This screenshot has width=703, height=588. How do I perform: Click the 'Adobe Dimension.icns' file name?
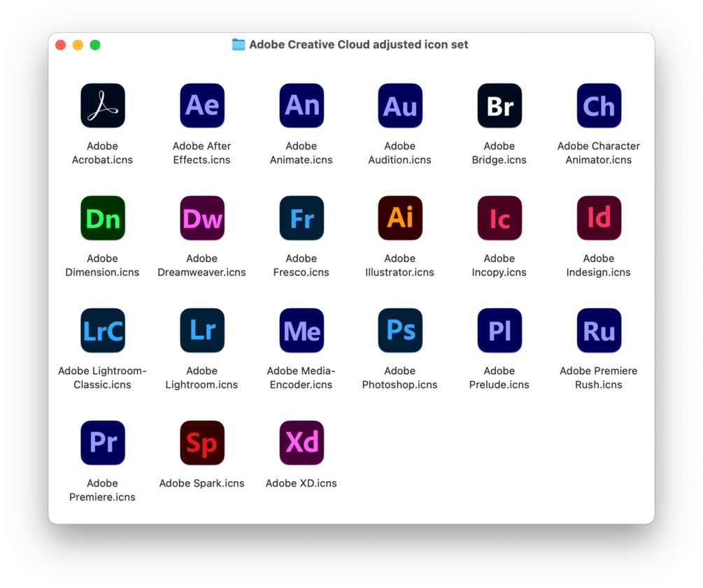102,265
